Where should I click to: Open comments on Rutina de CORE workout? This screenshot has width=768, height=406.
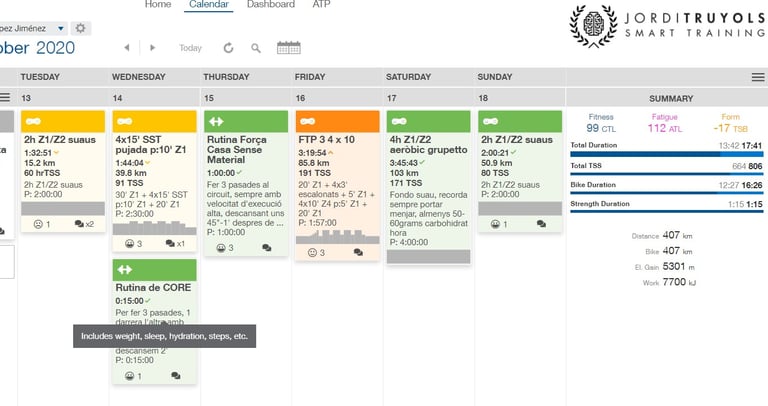pyautogui.click(x=175, y=376)
